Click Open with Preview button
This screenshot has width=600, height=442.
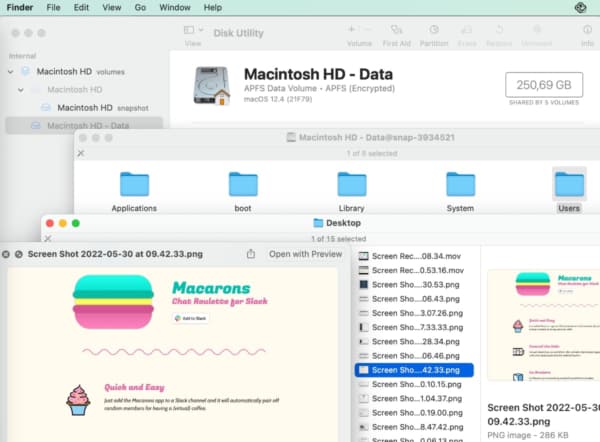305,254
